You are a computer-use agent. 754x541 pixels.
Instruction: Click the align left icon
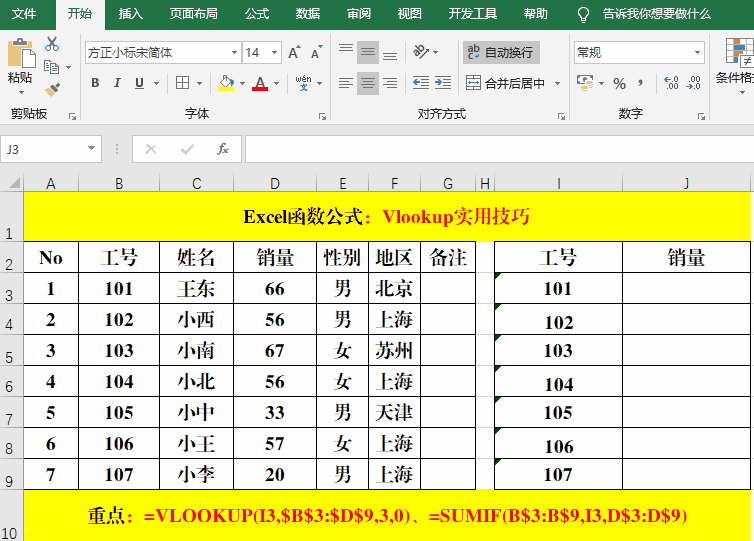pyautogui.click(x=346, y=83)
